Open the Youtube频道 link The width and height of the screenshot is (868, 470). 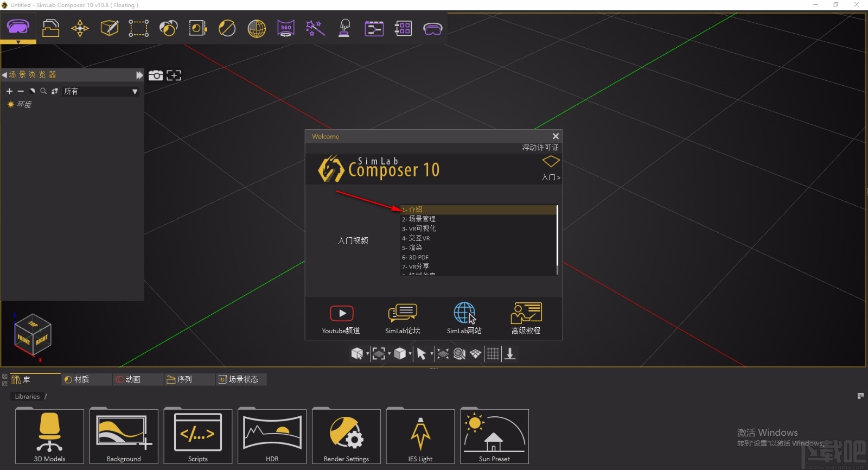coord(341,319)
